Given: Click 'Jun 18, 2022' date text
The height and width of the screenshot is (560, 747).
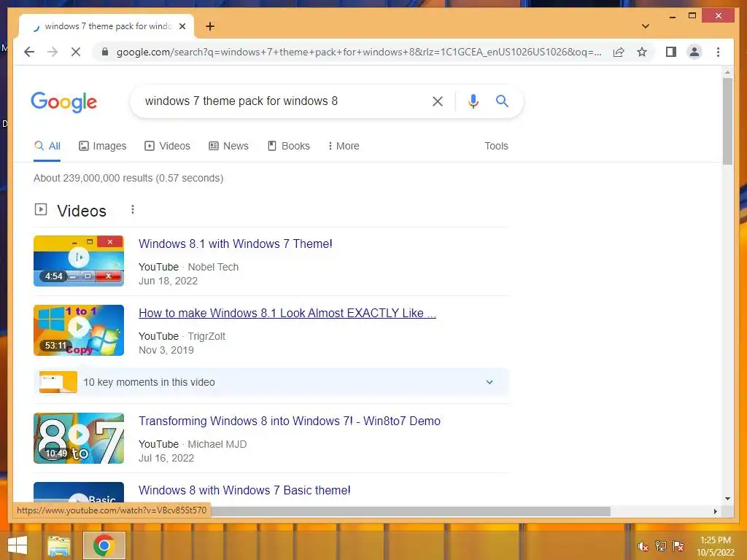Looking at the screenshot, I should [x=168, y=281].
